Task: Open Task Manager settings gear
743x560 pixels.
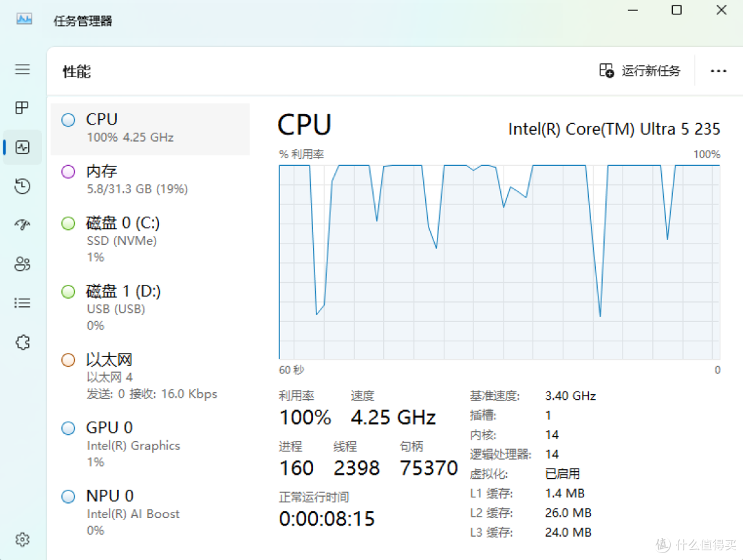Action: pyautogui.click(x=22, y=539)
